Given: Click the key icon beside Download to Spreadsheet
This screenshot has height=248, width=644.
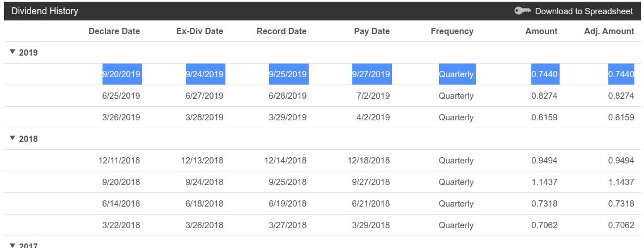Looking at the screenshot, I should [x=523, y=11].
